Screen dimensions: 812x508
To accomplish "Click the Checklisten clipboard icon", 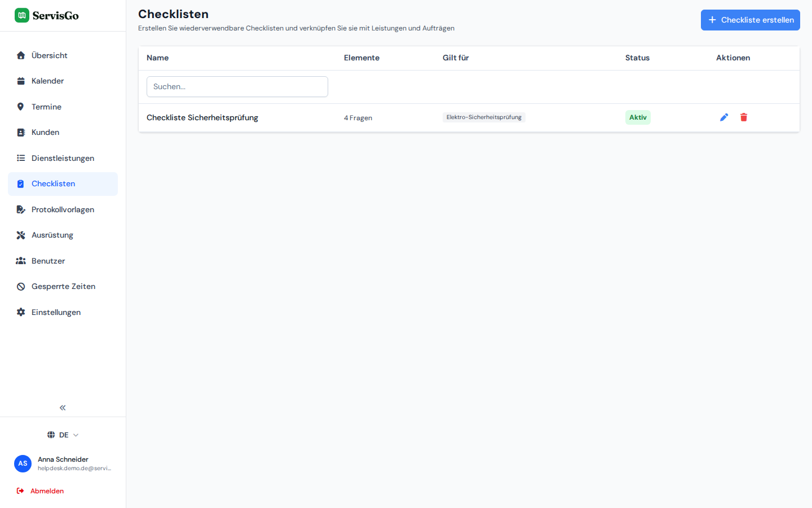I will click(x=21, y=184).
